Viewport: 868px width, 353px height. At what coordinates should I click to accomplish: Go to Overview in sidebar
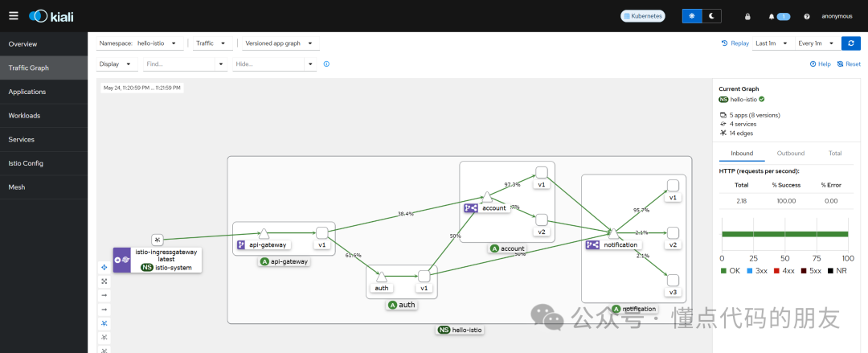43,43
